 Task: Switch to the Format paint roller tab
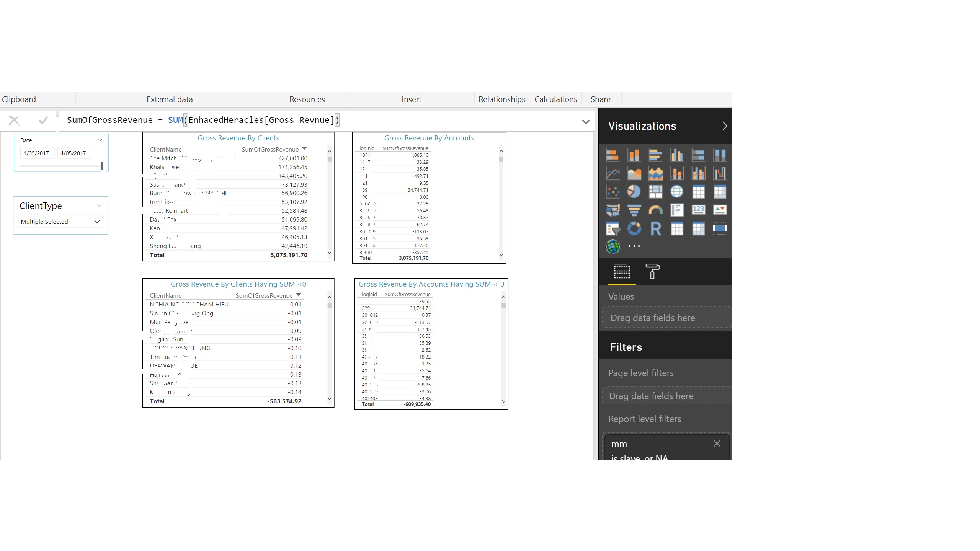click(652, 271)
